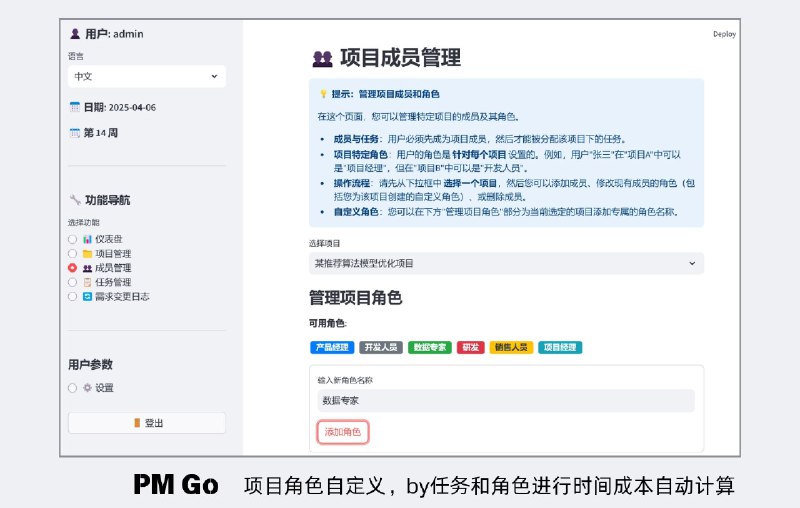This screenshot has width=800, height=508.
Task: Click the blue 产品经理 role tag
Action: [x=332, y=347]
